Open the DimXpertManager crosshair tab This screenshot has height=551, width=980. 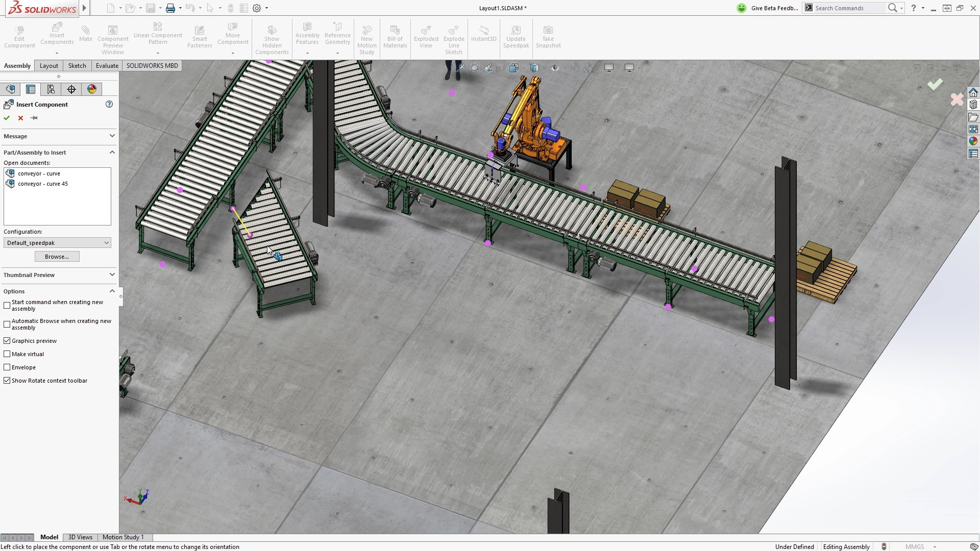(71, 89)
